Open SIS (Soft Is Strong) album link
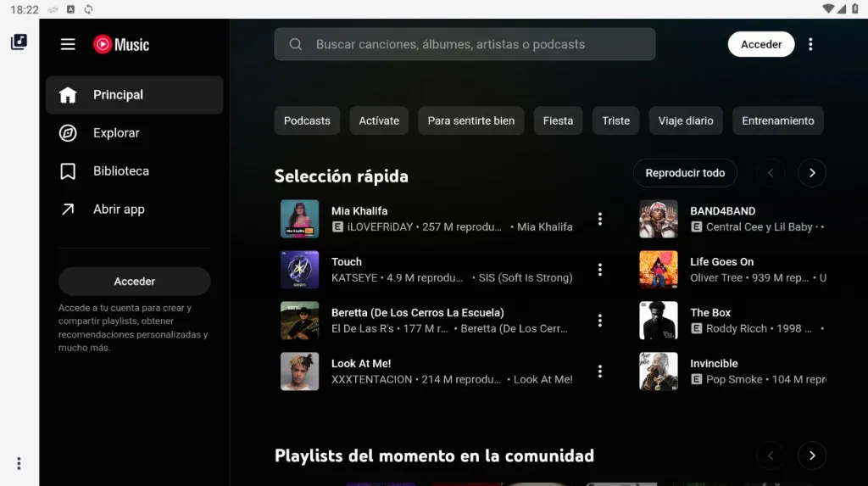The image size is (868, 486). tap(526, 278)
